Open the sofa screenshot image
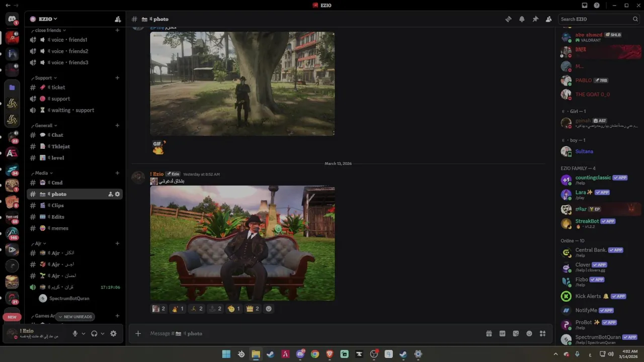This screenshot has width=644, height=362. click(x=243, y=243)
